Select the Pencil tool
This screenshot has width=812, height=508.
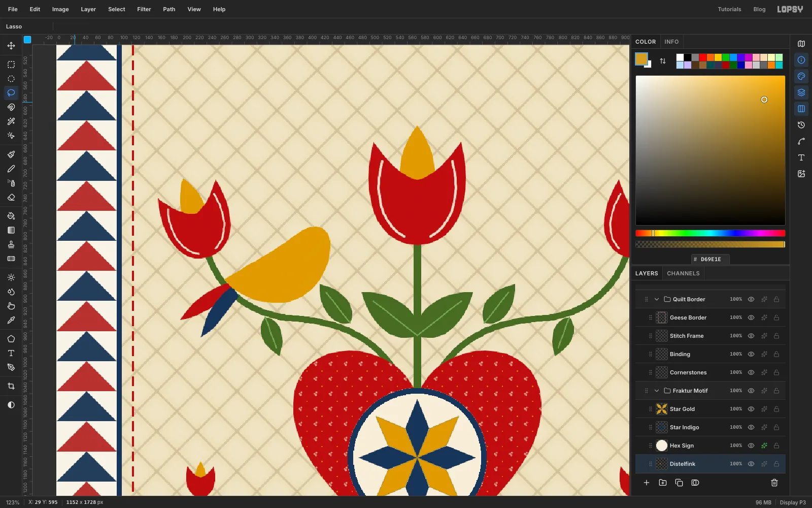11,169
